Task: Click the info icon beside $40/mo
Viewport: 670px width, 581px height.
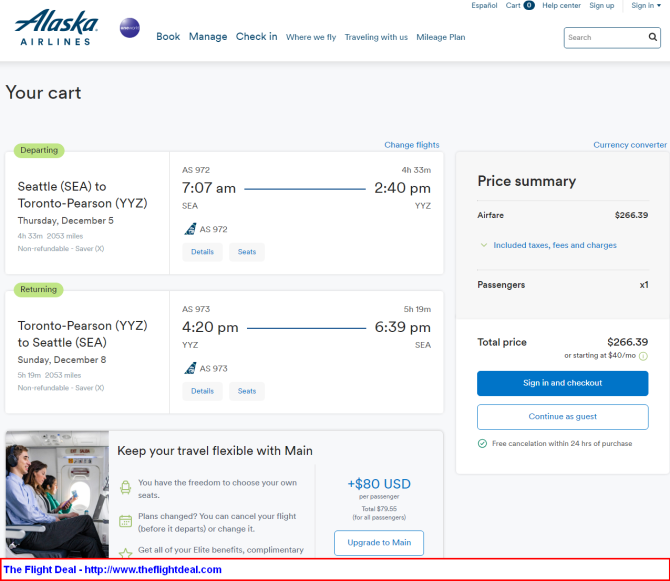Action: tap(643, 356)
